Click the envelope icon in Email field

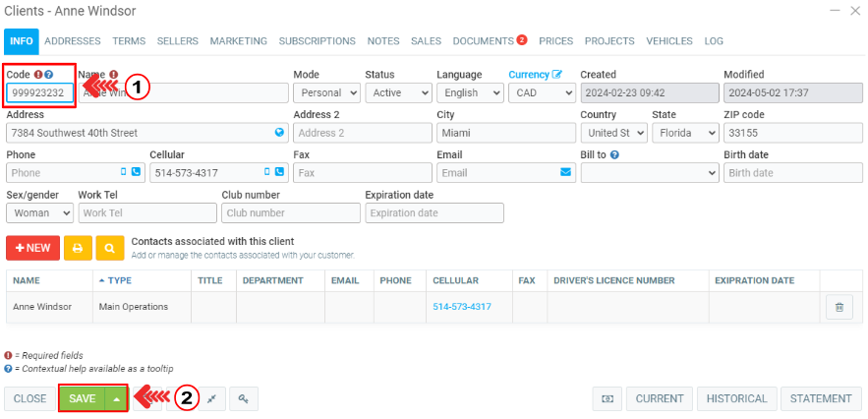coord(565,172)
